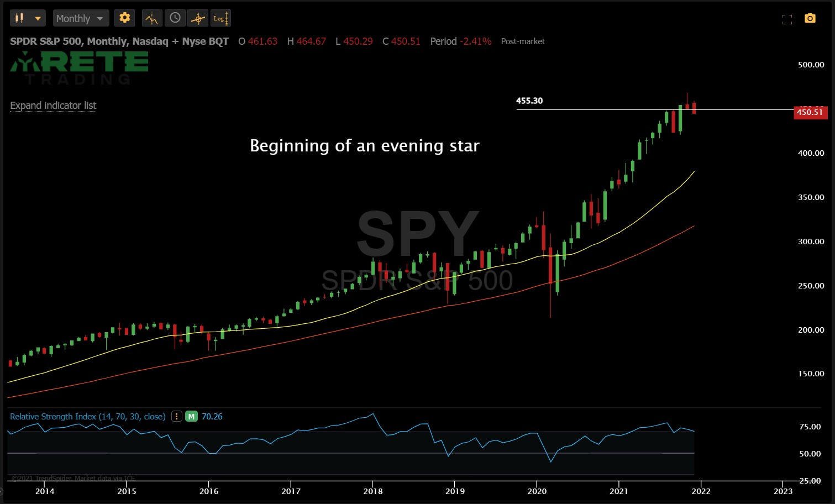Click the clock time settings icon
Image resolution: width=835 pixels, height=504 pixels.
[x=175, y=18]
